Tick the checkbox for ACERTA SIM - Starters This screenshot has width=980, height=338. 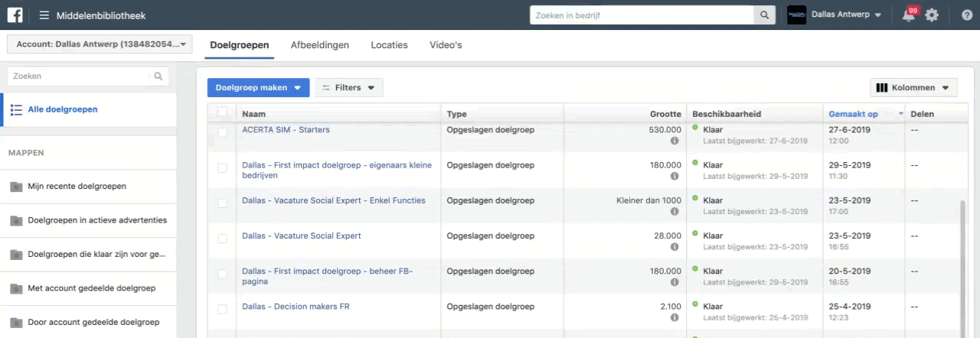tap(223, 132)
